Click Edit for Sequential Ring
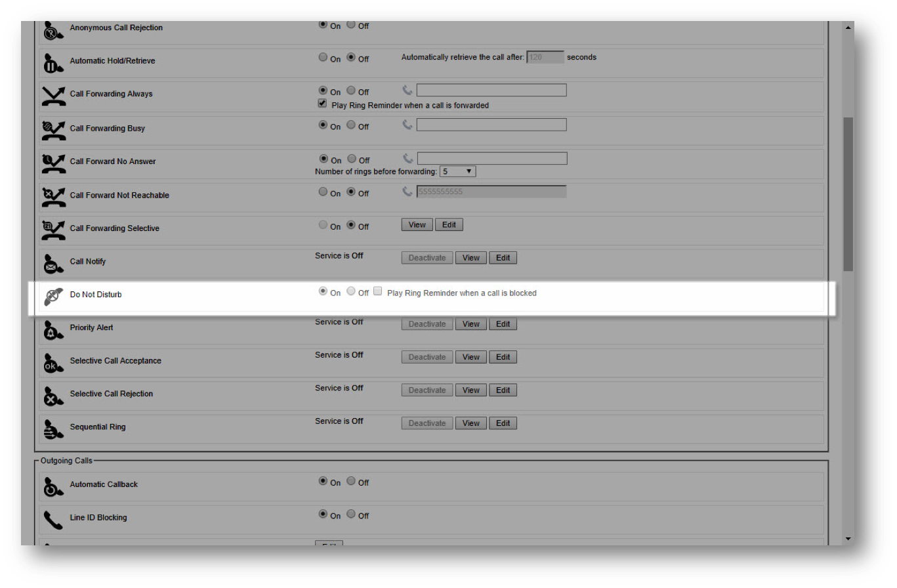The image size is (897, 588). (x=503, y=423)
